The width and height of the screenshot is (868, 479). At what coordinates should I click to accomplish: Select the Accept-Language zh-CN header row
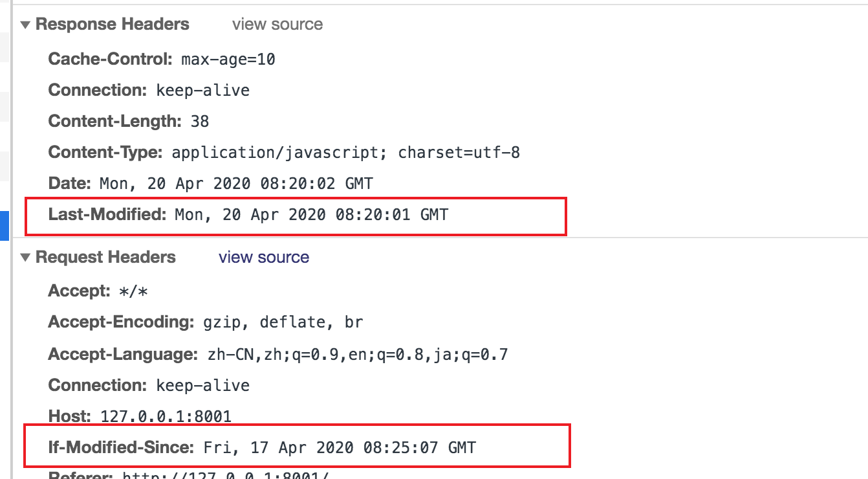tap(278, 355)
